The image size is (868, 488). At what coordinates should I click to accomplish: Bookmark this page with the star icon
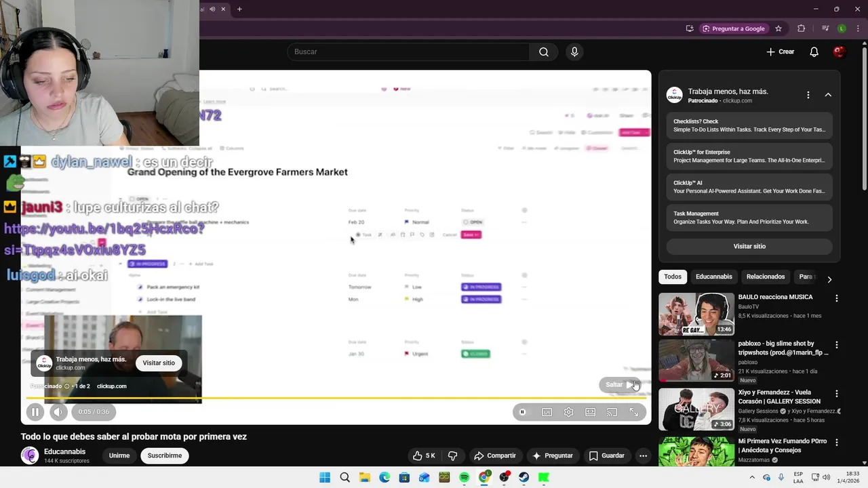point(778,28)
